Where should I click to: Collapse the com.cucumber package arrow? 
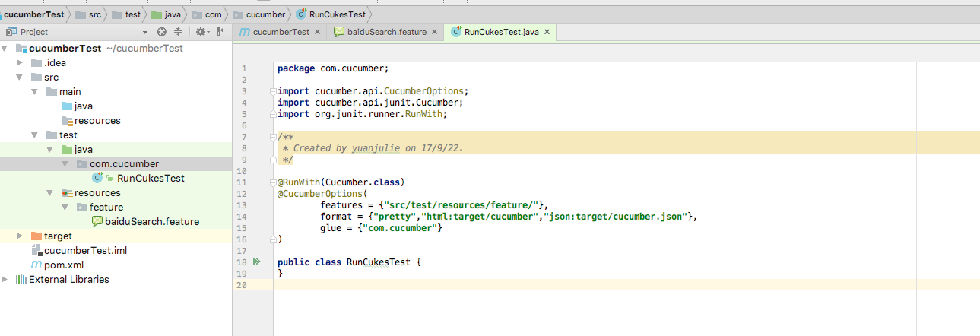click(x=65, y=163)
